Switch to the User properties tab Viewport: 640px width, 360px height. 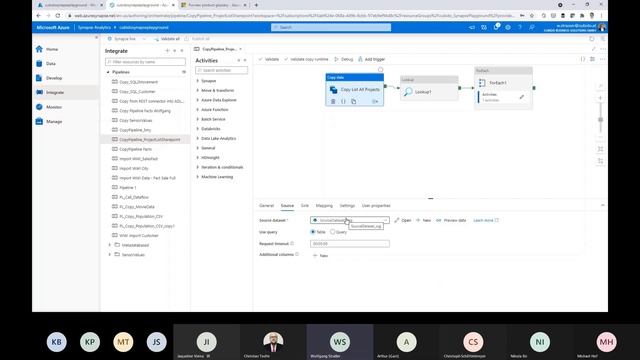click(376, 206)
